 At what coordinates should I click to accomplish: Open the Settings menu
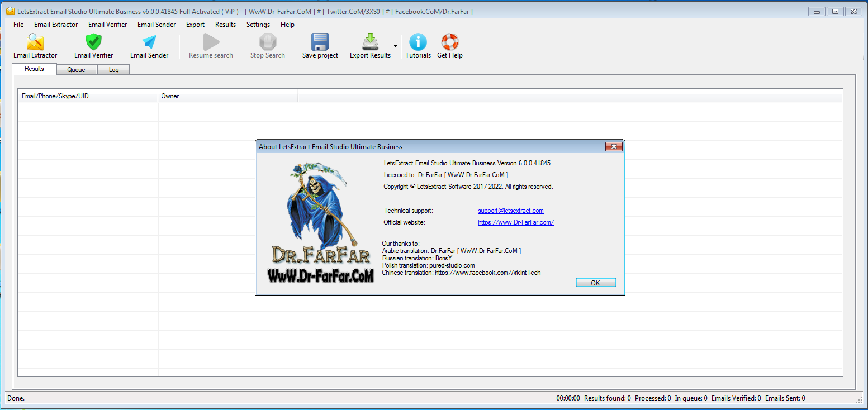click(x=258, y=25)
